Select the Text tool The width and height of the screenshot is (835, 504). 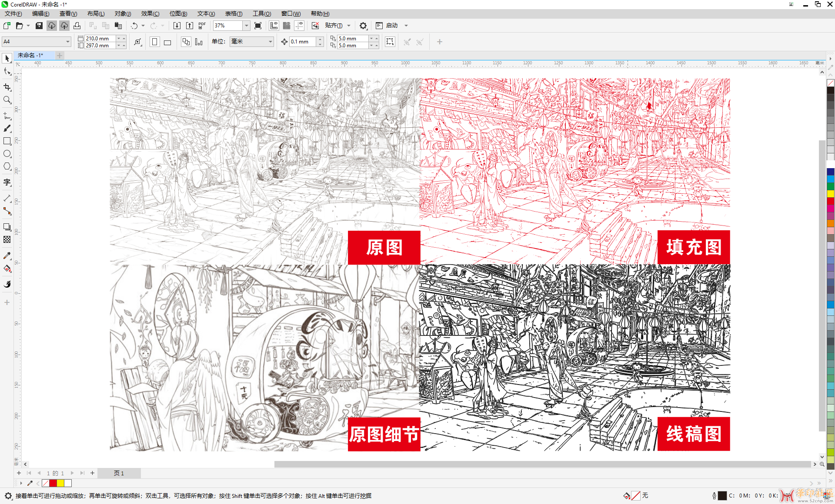[x=7, y=182]
